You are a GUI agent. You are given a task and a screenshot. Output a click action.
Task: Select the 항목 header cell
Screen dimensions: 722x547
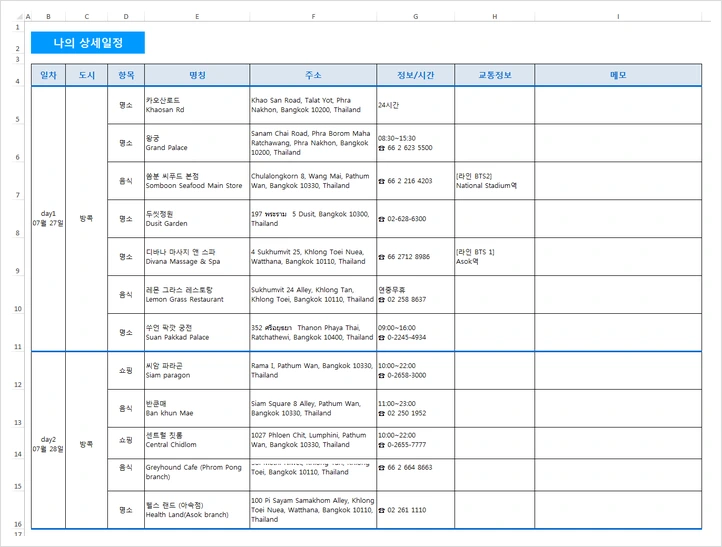pos(126,75)
